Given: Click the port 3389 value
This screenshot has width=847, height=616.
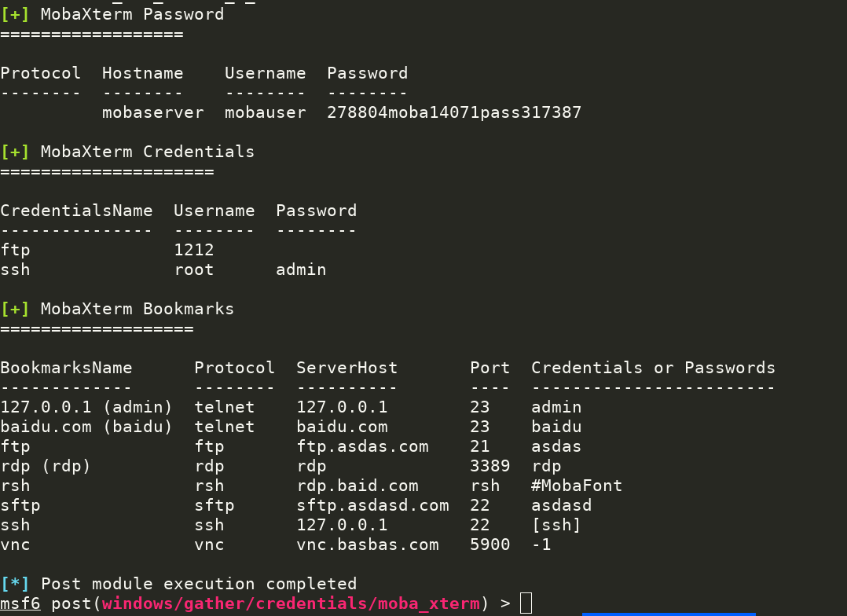Looking at the screenshot, I should coord(489,466).
